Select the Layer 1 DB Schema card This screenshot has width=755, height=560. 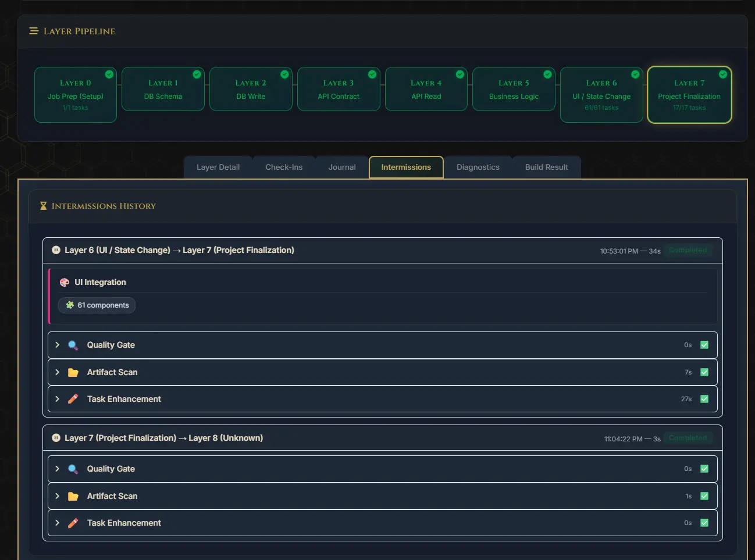(163, 89)
